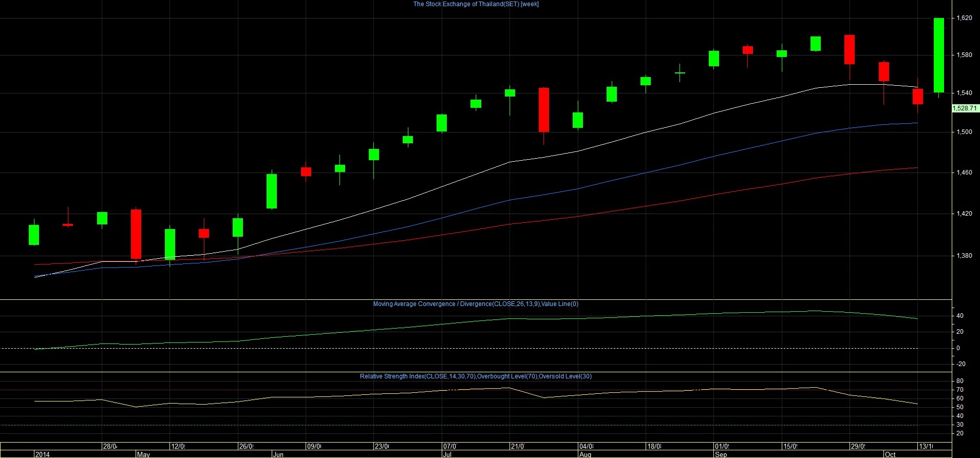Click the 60 value on the RSI axis
Image resolution: width=980 pixels, height=458 pixels.
[x=959, y=398]
